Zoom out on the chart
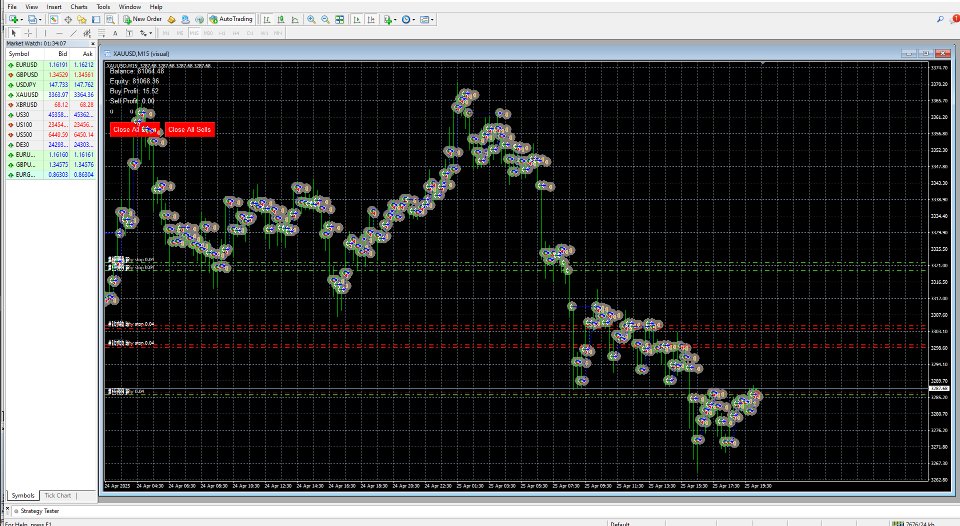Image resolution: width=960 pixels, height=526 pixels. (x=325, y=20)
